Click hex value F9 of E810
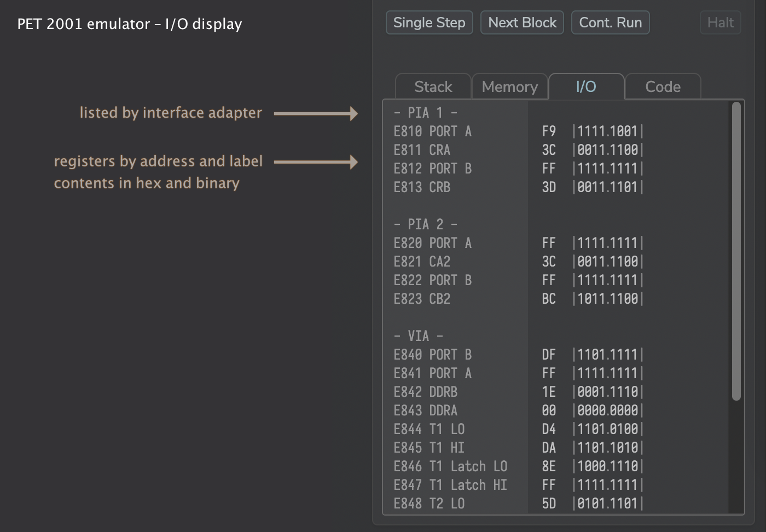This screenshot has height=532, width=766. point(549,131)
